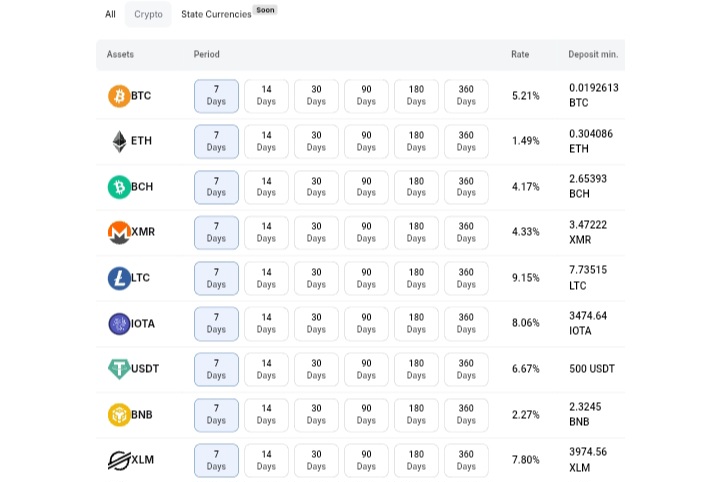Choose 180 Days period for XLM
The height and width of the screenshot is (482, 720).
pyautogui.click(x=416, y=460)
